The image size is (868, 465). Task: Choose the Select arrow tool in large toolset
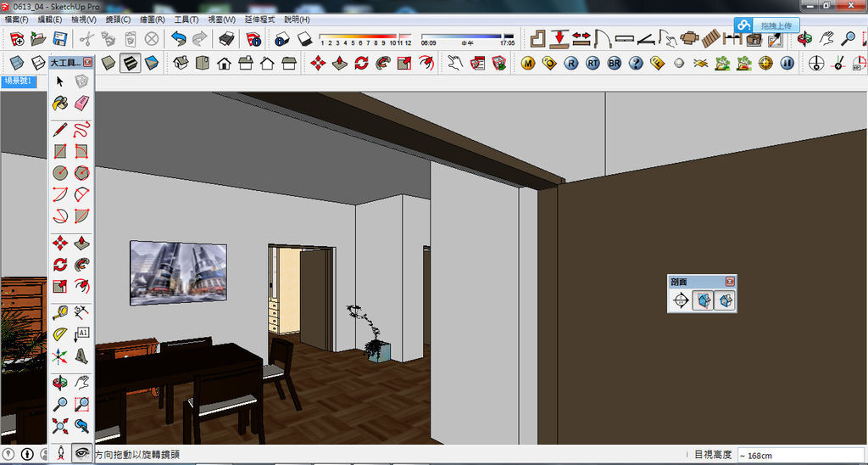[x=60, y=81]
